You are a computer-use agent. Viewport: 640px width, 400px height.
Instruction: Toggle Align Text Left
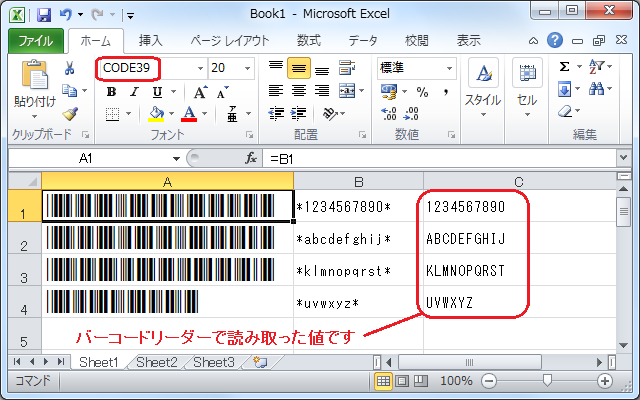pos(276,91)
